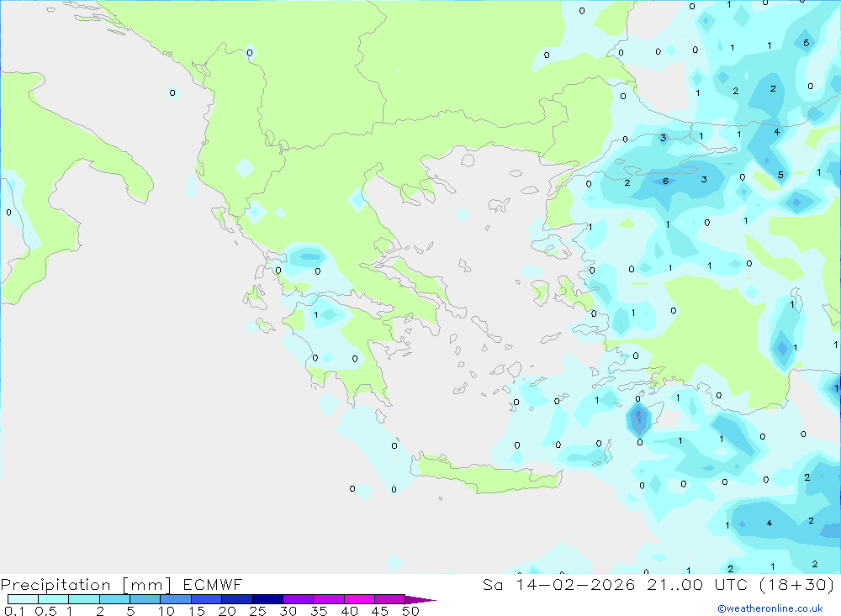This screenshot has height=616, width=841.
Task: Click the 1–2 mm legend color swatch
Action: [x=83, y=599]
